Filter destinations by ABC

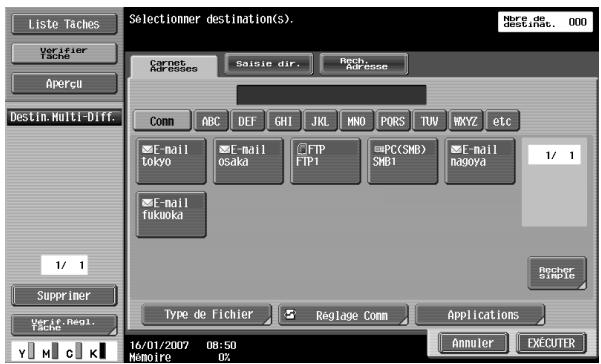211,121
